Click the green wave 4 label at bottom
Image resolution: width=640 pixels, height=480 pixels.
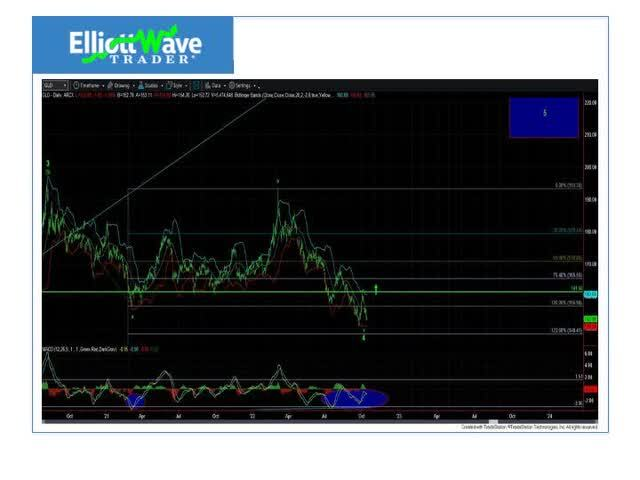pos(364,337)
